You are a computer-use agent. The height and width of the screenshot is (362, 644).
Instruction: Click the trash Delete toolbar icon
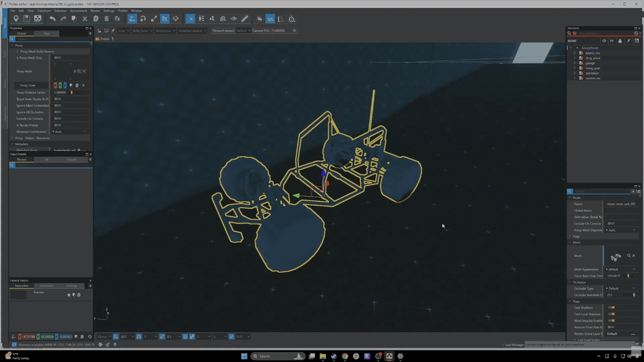pos(107,19)
